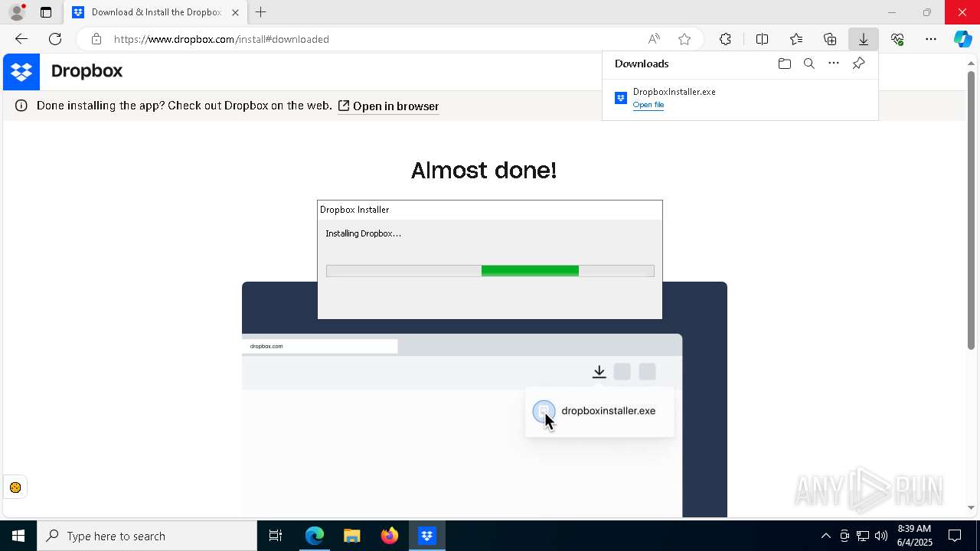
Task: Open downloads folder from panel
Action: (x=784, y=64)
